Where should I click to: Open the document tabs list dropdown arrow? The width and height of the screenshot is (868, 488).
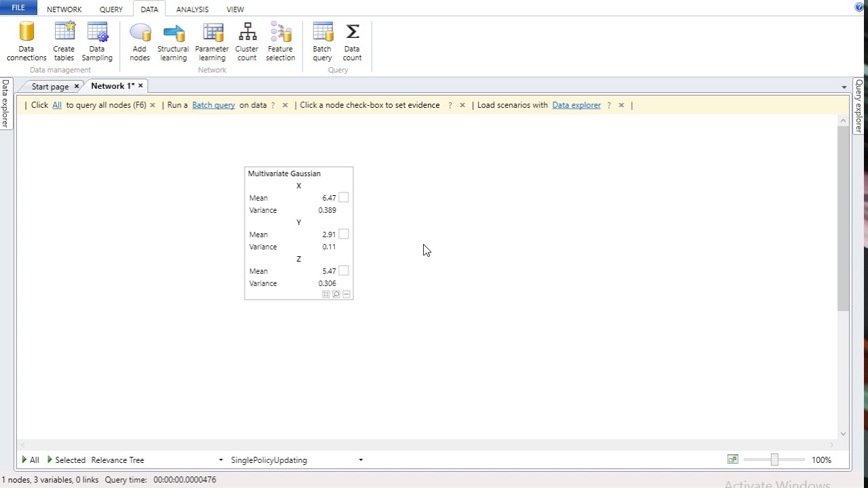tap(844, 87)
